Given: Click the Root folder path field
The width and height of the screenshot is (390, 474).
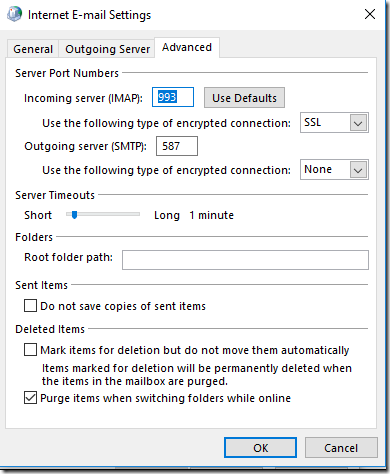Looking at the screenshot, I should tap(245, 260).
